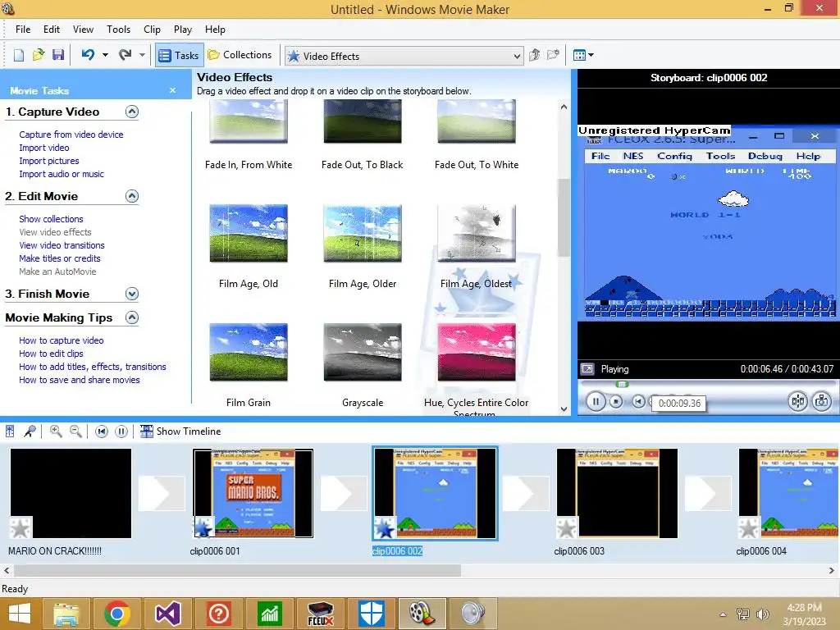Screen dimensions: 840x630
Task: Click the Take Picture camera icon
Action: point(821,401)
